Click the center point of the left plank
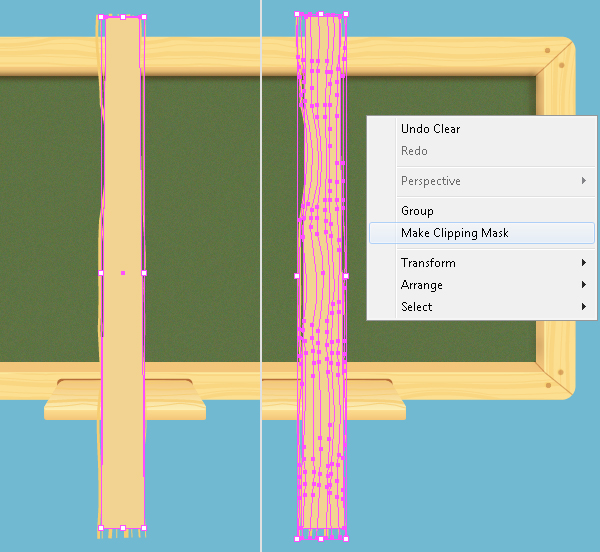 click(x=123, y=273)
